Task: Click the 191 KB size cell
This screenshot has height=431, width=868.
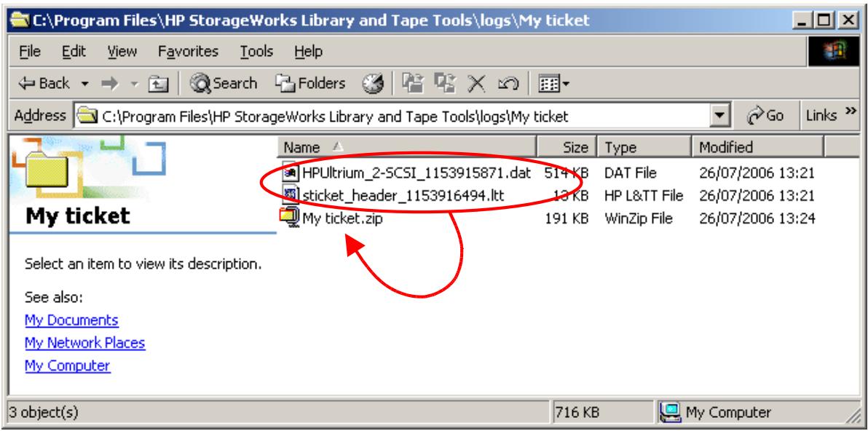Action: (567, 218)
